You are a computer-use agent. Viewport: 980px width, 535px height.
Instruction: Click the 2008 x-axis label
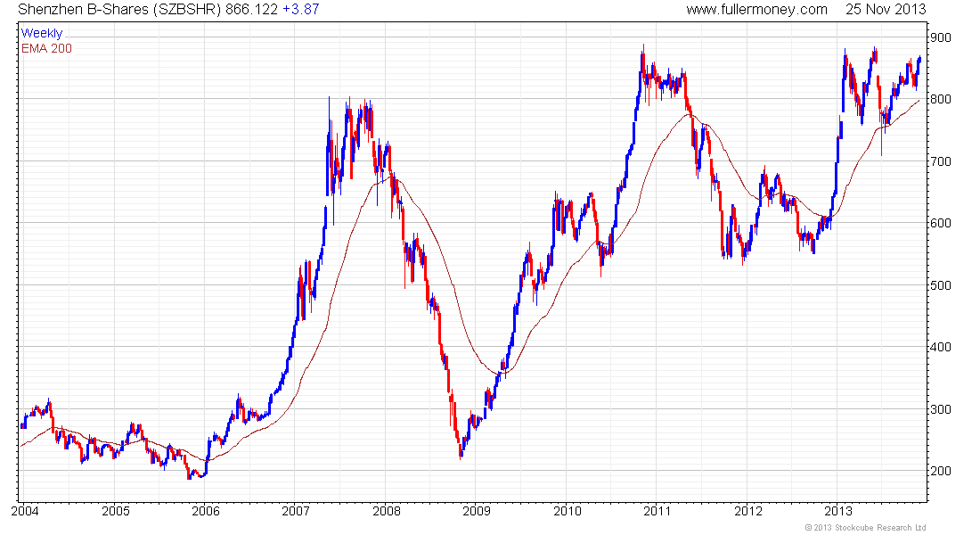pyautogui.click(x=387, y=511)
